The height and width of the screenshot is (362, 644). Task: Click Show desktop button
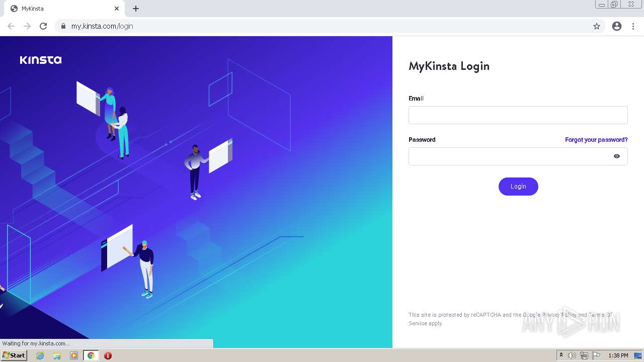(638, 355)
